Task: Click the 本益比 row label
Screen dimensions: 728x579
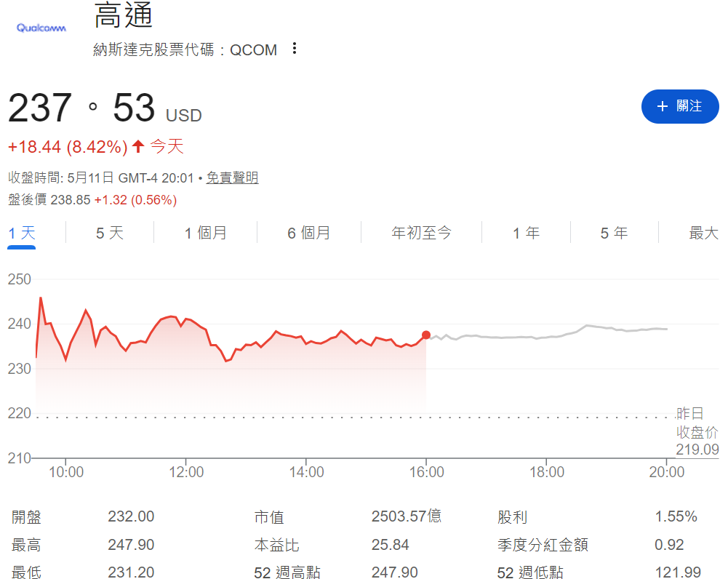Action: click(x=276, y=545)
